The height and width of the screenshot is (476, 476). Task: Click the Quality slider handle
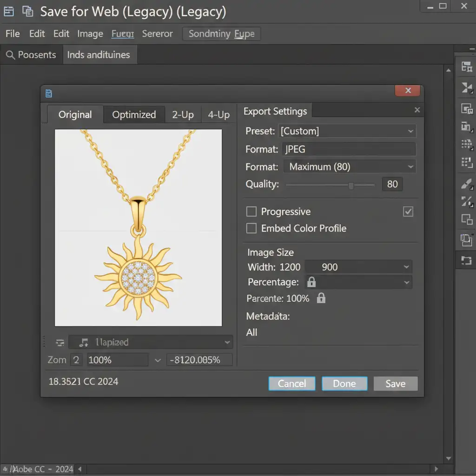click(351, 185)
